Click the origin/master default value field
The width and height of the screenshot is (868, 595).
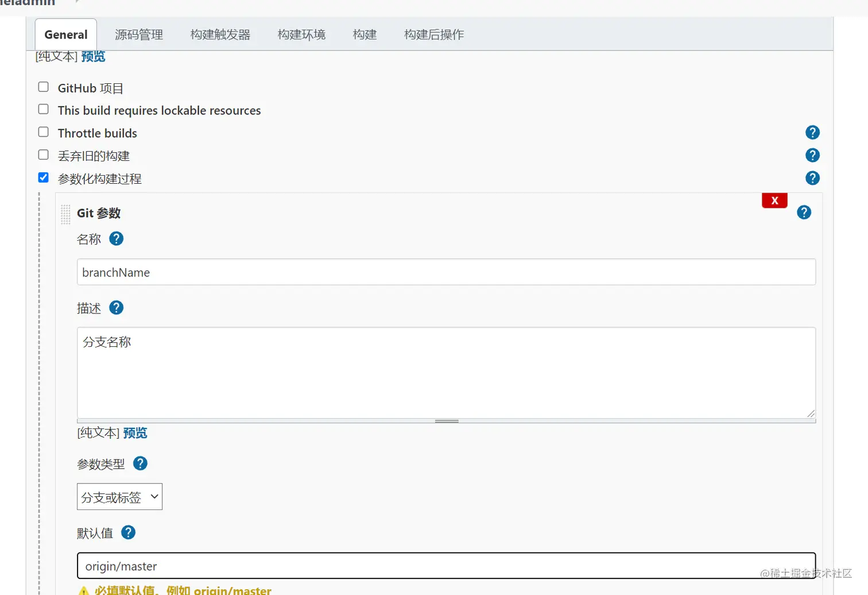tap(446, 566)
